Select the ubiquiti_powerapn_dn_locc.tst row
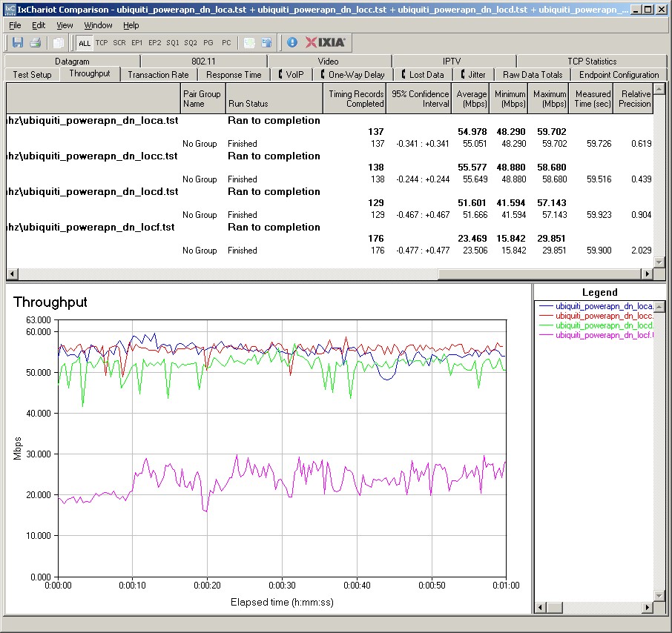672x633 pixels. [x=330, y=156]
